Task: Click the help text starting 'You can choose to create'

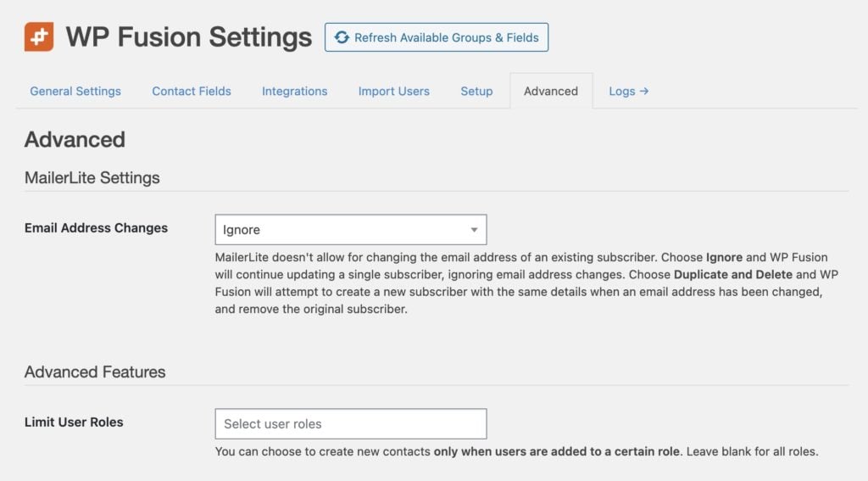Action: (x=516, y=451)
